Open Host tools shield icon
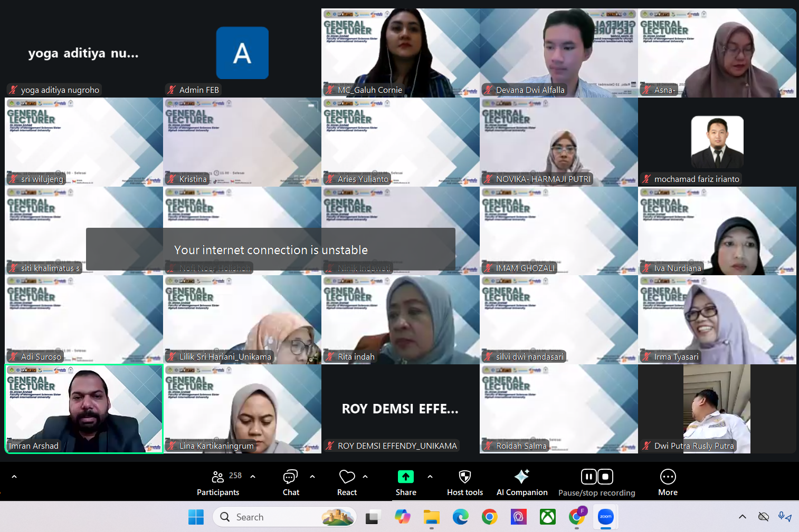Image resolution: width=799 pixels, height=532 pixels. [x=464, y=477]
